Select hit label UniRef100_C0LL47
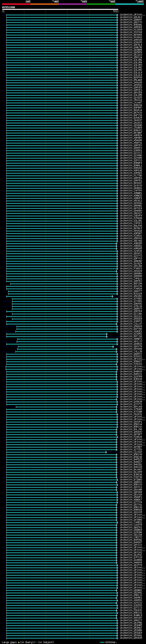Screen dimensions: 146x644 coord(131,324)
